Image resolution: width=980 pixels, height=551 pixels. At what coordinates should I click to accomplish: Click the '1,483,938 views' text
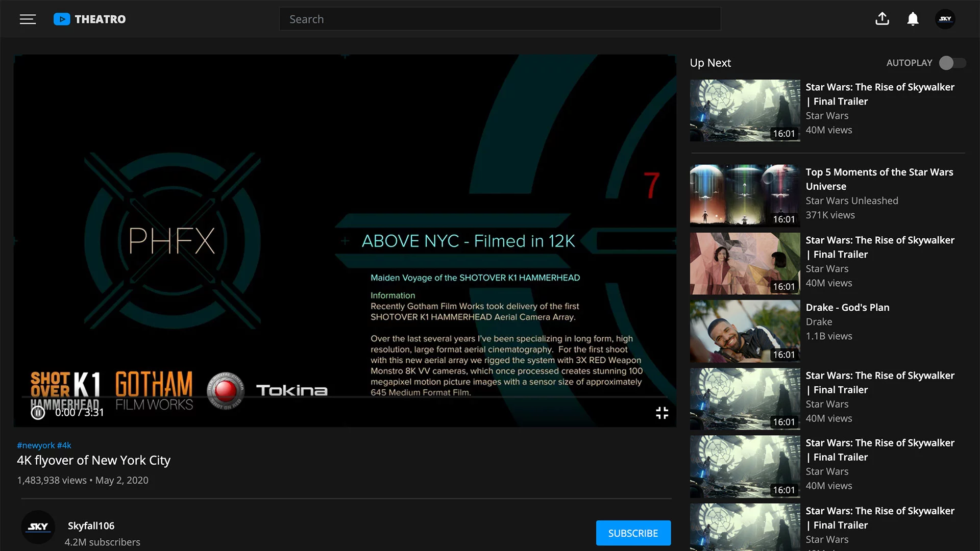coord(52,481)
